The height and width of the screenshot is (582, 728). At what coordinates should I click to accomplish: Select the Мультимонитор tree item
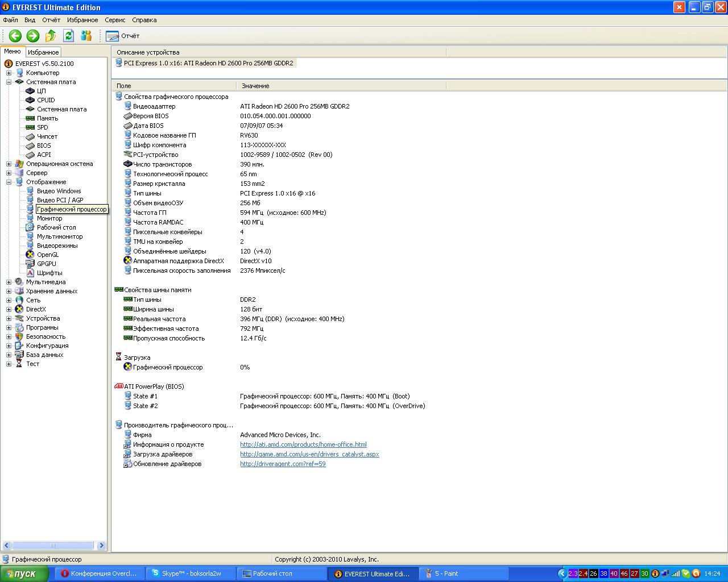point(60,236)
